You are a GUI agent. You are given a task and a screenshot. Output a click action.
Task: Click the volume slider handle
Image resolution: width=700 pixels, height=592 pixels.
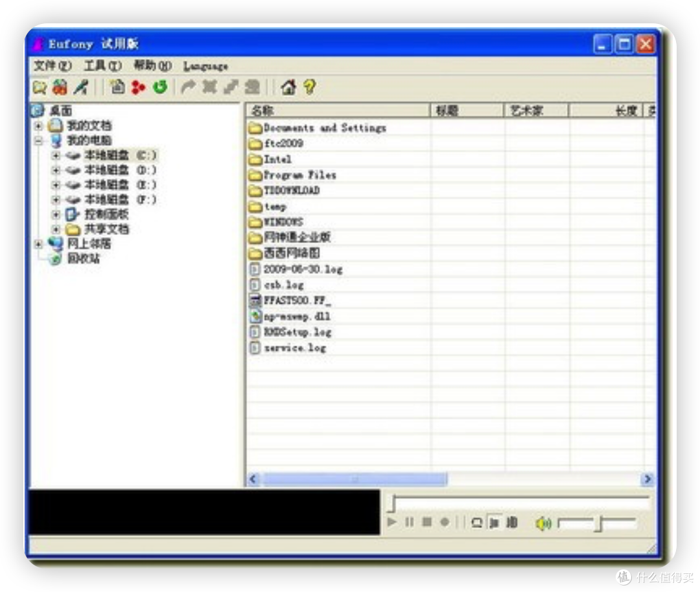click(x=599, y=523)
